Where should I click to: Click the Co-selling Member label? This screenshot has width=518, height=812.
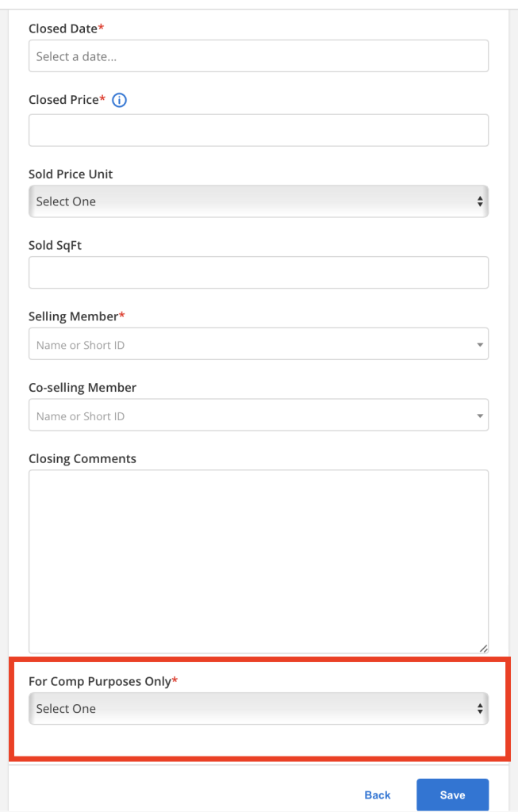click(x=82, y=387)
